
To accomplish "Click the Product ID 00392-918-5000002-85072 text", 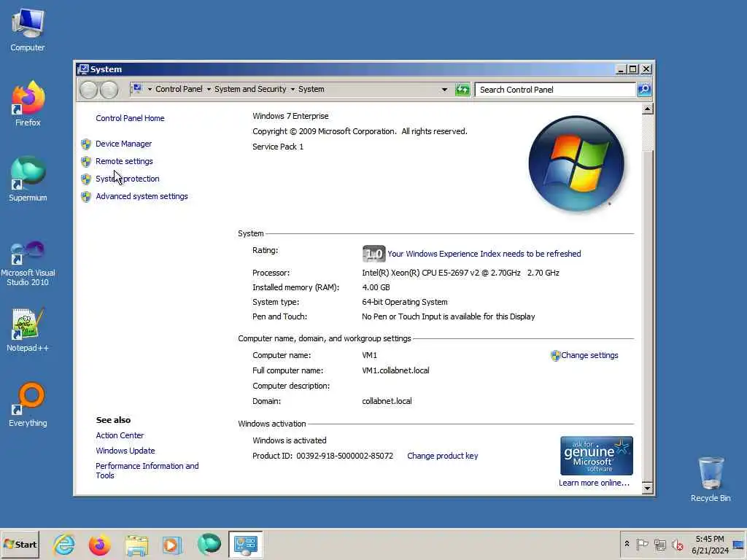I will pos(322,456).
